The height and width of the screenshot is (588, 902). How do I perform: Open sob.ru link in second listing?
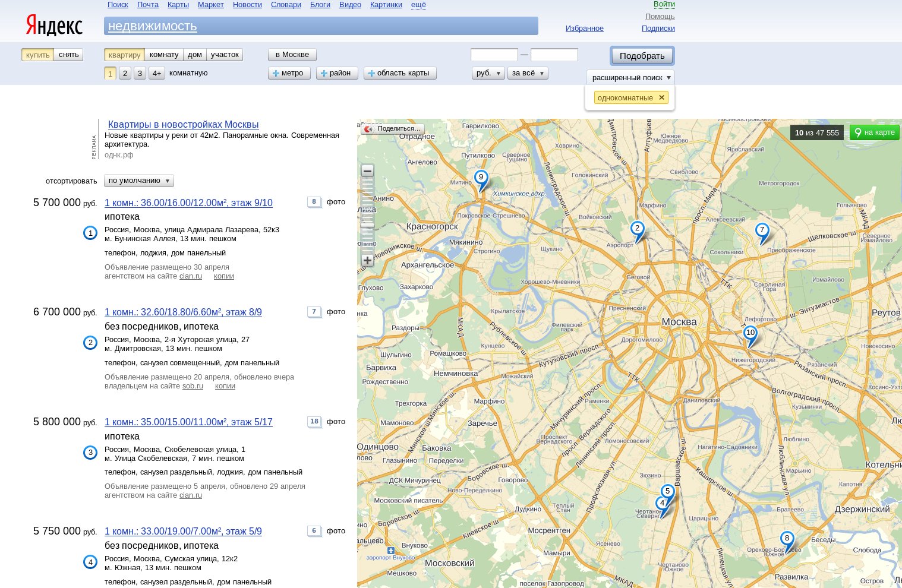pos(193,386)
